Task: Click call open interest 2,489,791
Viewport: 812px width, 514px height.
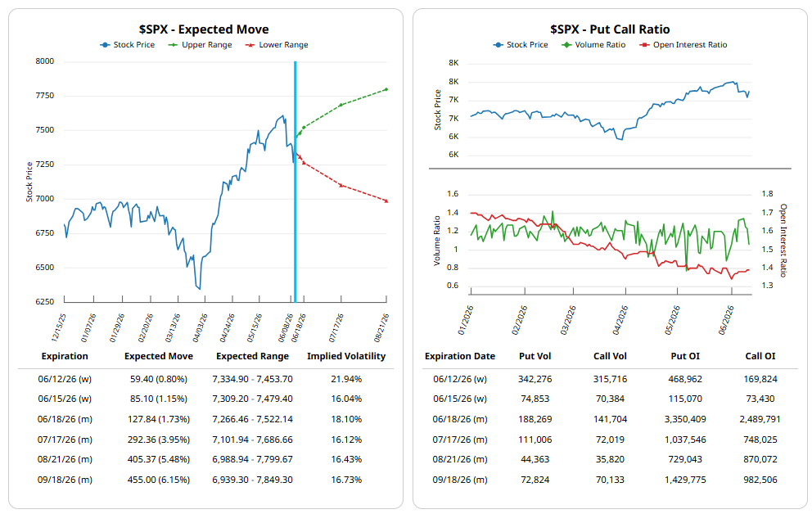Action: [760, 419]
